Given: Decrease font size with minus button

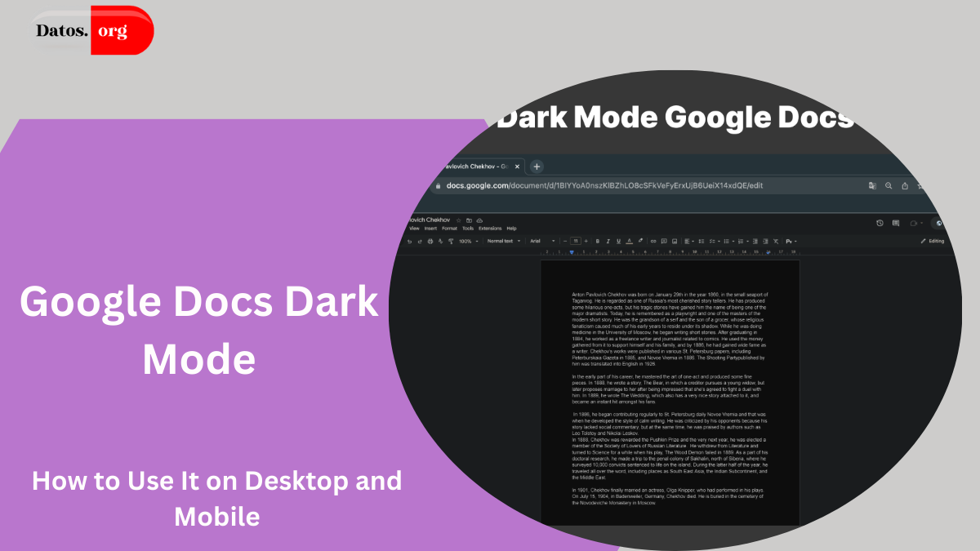Looking at the screenshot, I should pos(565,241).
